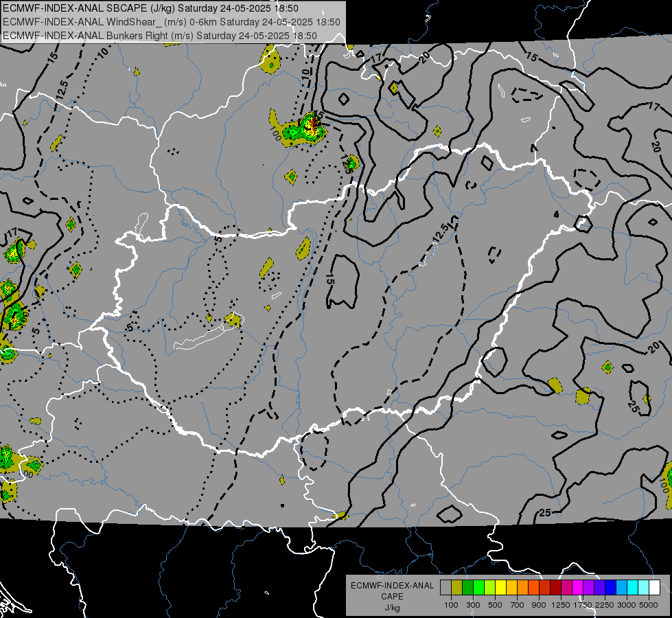Select the red-orange swatch left of 900
The height and width of the screenshot is (618, 672).
[x=533, y=587]
